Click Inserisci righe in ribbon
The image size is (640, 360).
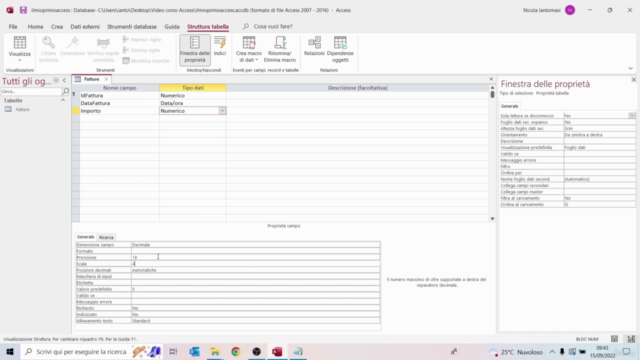(142, 40)
